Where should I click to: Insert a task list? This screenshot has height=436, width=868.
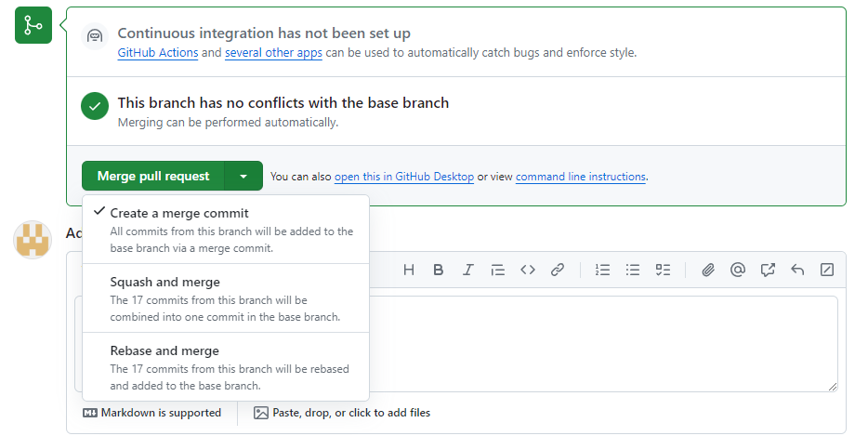pyautogui.click(x=663, y=270)
